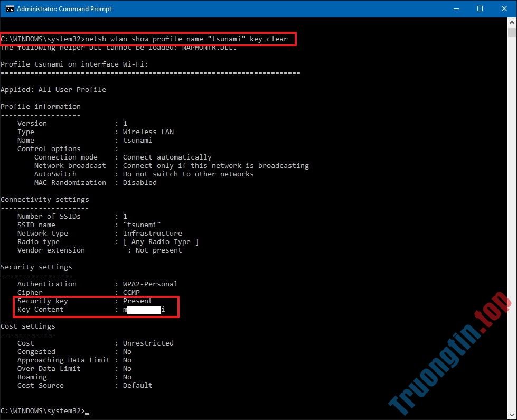Click the scrollbar track below the thumb

512,211
